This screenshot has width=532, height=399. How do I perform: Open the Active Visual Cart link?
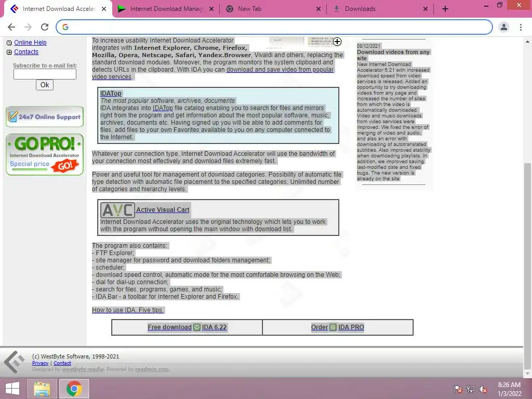[x=163, y=210]
